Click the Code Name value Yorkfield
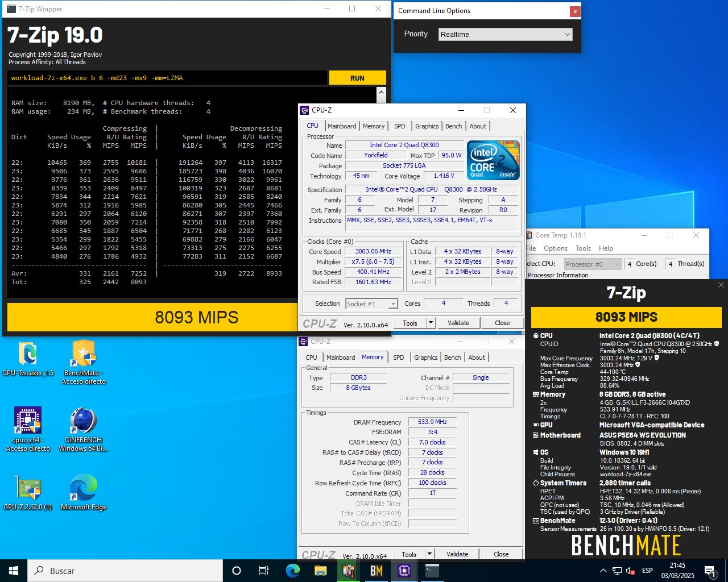Screen dimensions: 728x582 point(376,155)
